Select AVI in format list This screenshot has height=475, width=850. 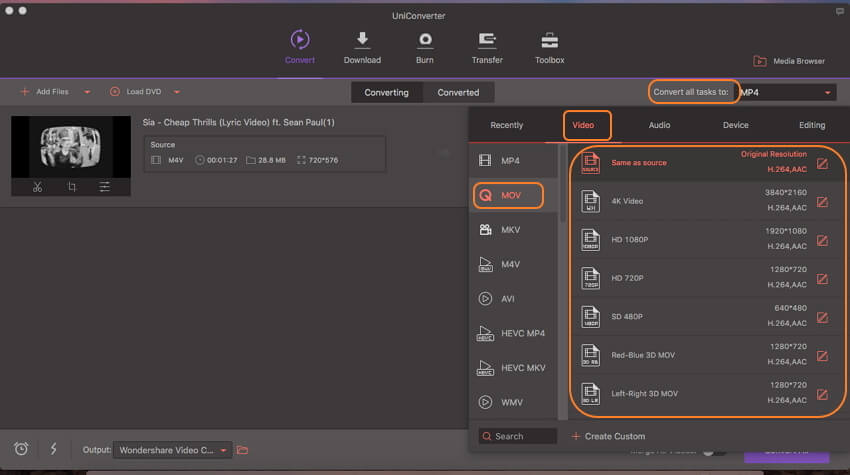pyautogui.click(x=513, y=299)
